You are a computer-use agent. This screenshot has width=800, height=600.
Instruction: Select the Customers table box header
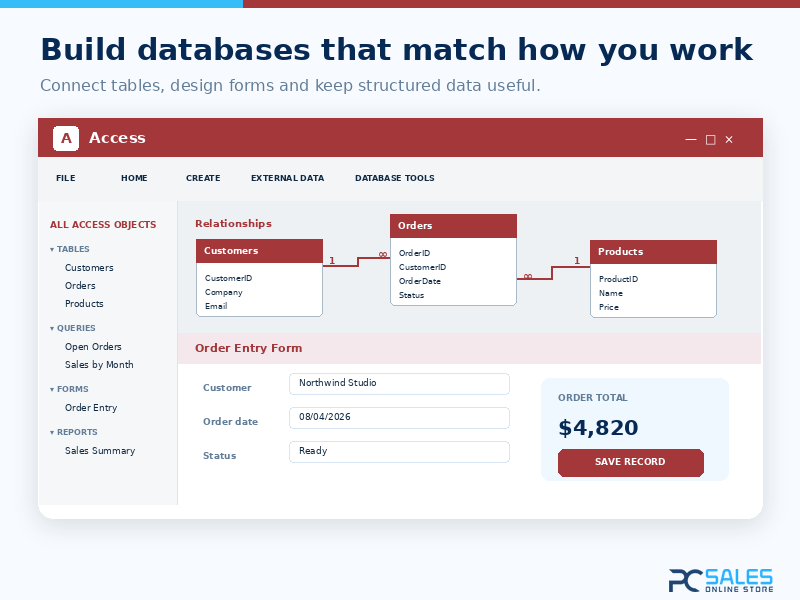pyautogui.click(x=259, y=251)
